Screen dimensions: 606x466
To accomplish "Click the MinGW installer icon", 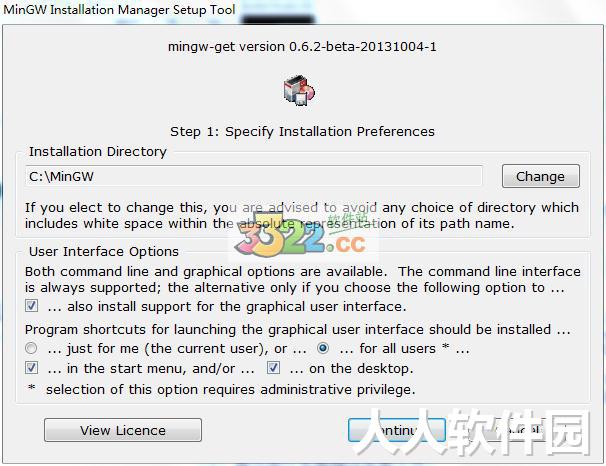I will [299, 90].
